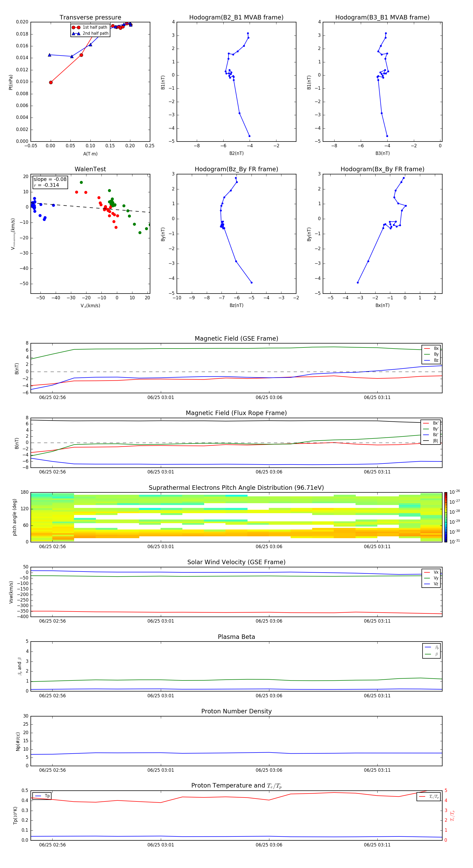Click the 'Hodogram(B3_B1 MVAB frame)' title

(382, 17)
